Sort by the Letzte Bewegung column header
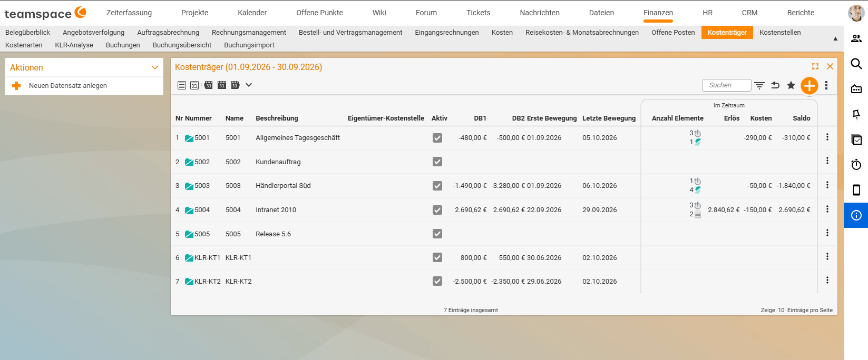This screenshot has height=360, width=868. click(x=609, y=118)
